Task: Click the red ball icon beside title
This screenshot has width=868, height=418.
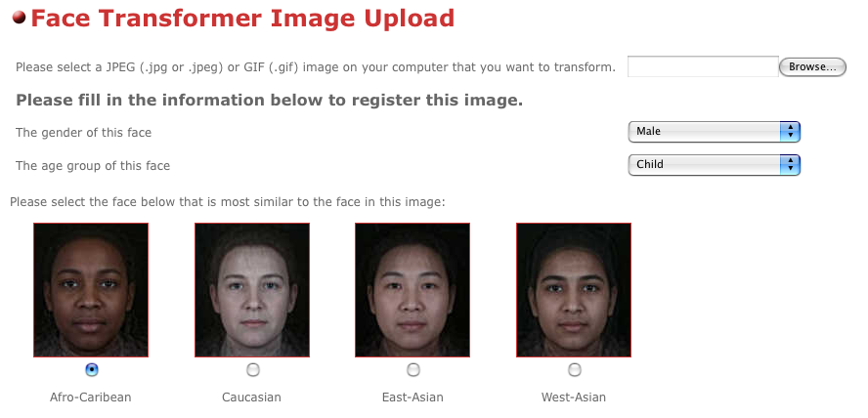Action: point(19,18)
